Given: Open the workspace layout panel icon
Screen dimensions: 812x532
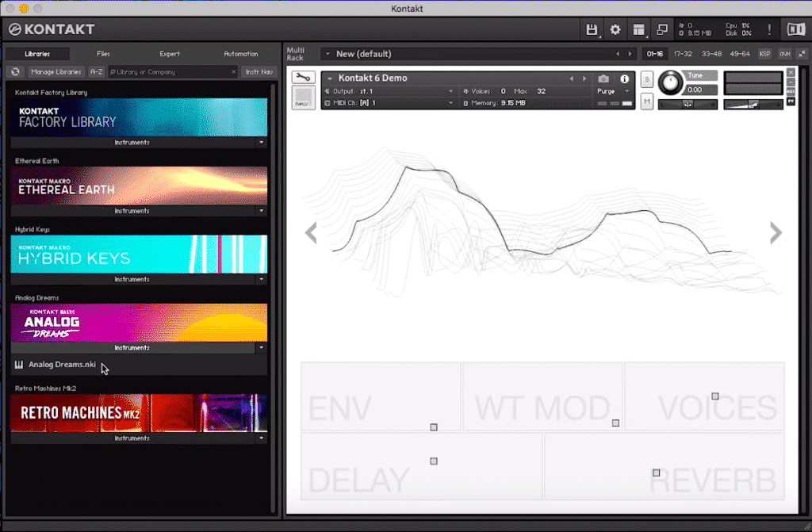Looking at the screenshot, I should (x=639, y=29).
